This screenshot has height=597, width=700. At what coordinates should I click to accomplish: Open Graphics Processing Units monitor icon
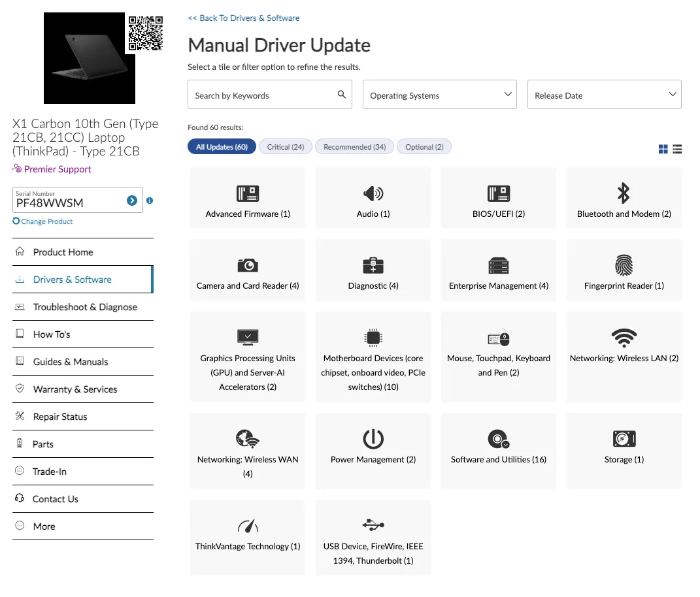248,337
